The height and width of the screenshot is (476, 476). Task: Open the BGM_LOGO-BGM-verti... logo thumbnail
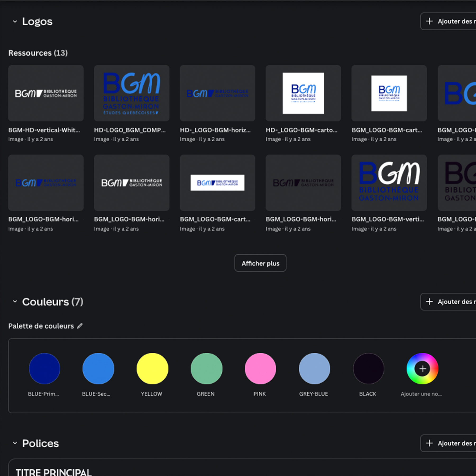click(x=389, y=183)
